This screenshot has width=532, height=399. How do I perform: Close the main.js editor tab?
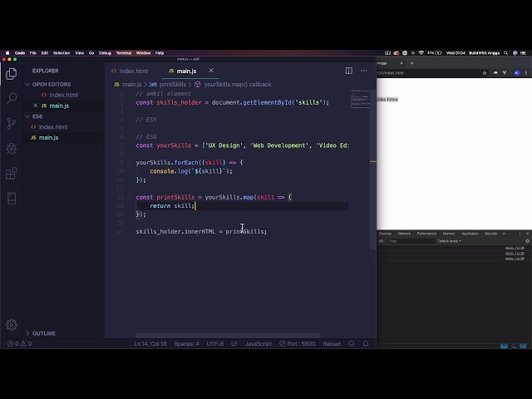211,71
